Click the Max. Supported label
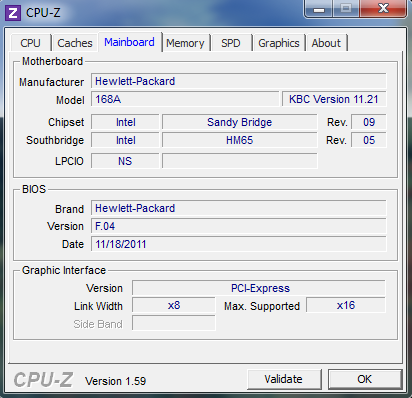Screen dimensions: 412x398 coord(262,306)
